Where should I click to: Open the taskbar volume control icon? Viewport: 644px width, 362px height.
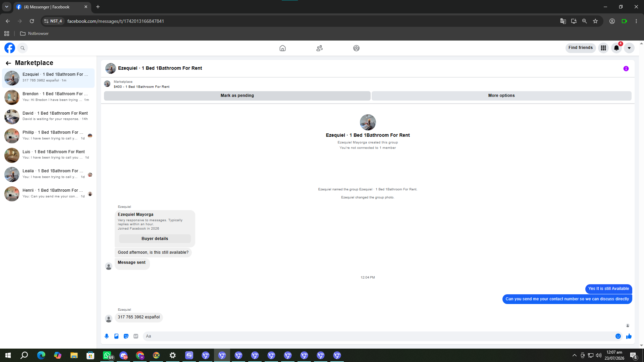[x=599, y=355]
